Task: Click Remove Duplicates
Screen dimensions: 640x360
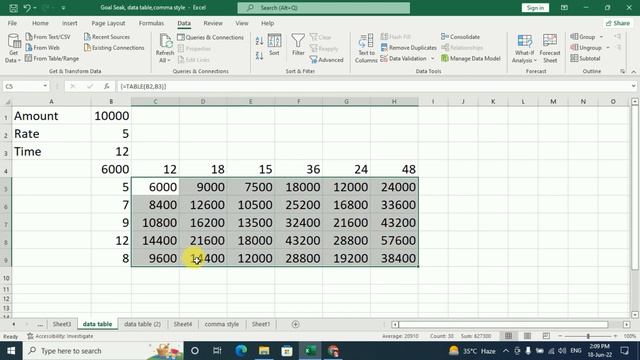Action: tap(408, 48)
